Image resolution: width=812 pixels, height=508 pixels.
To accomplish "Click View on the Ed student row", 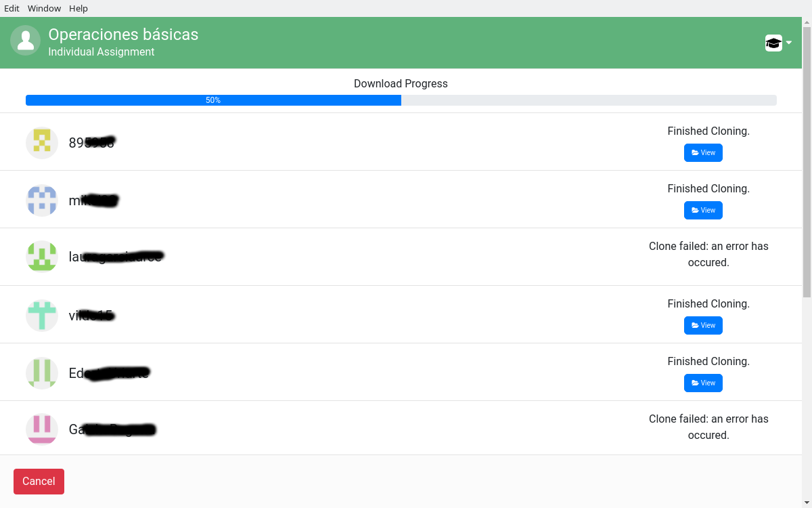I will click(703, 383).
